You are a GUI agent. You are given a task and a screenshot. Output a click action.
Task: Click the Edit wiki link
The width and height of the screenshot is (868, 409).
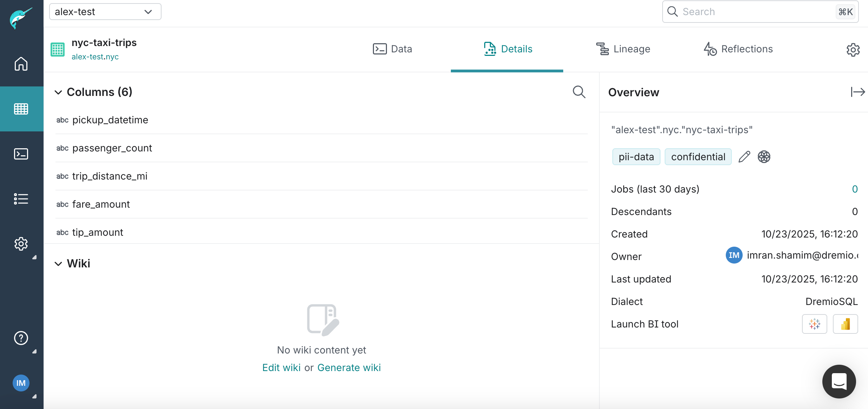click(x=281, y=368)
